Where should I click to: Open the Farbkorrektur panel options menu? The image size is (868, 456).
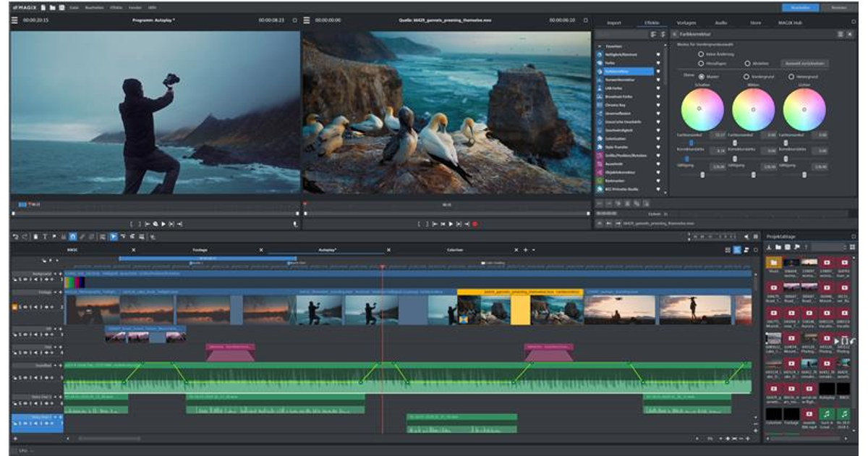[x=840, y=34]
